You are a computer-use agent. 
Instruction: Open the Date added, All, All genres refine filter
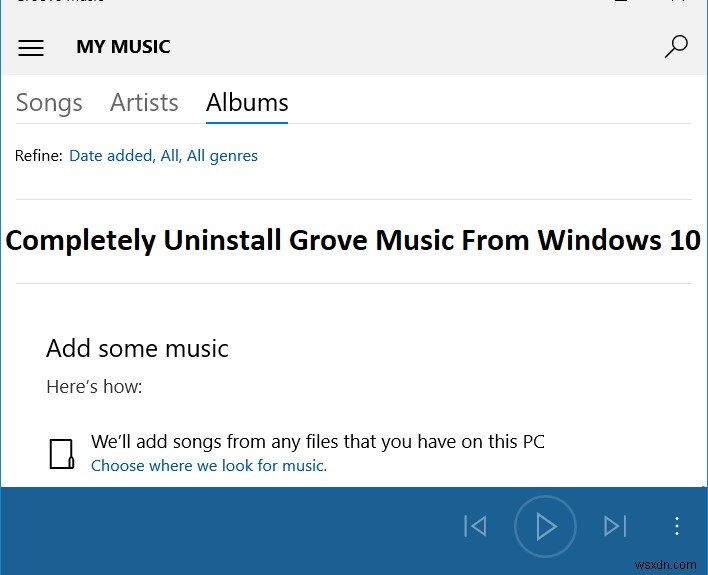tap(163, 156)
